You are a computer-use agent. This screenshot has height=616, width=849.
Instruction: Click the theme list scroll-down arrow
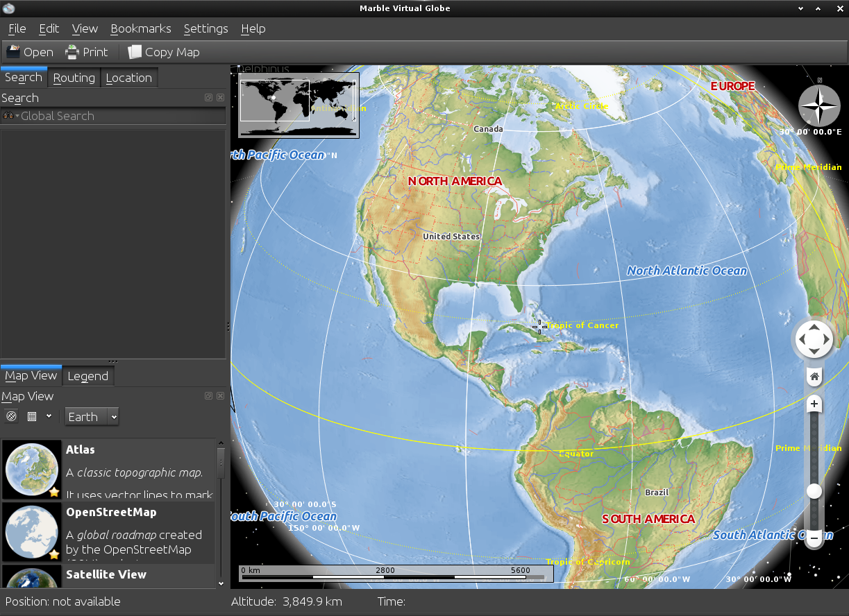coord(221,584)
